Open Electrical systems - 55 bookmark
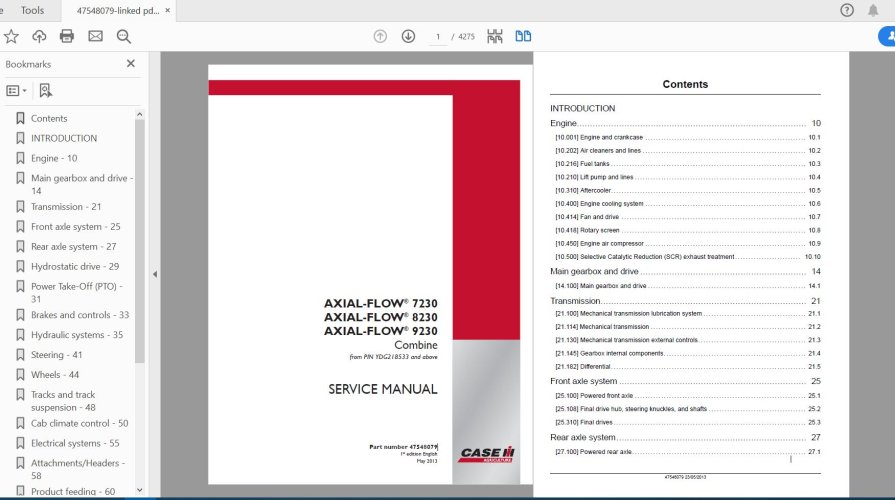This screenshot has height=500, width=895. click(x=75, y=443)
